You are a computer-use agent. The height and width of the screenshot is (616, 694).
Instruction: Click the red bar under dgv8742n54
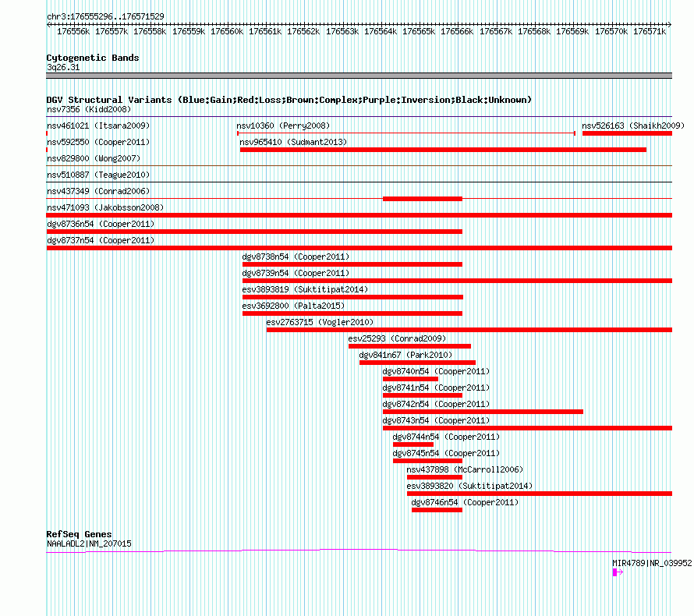483,412
